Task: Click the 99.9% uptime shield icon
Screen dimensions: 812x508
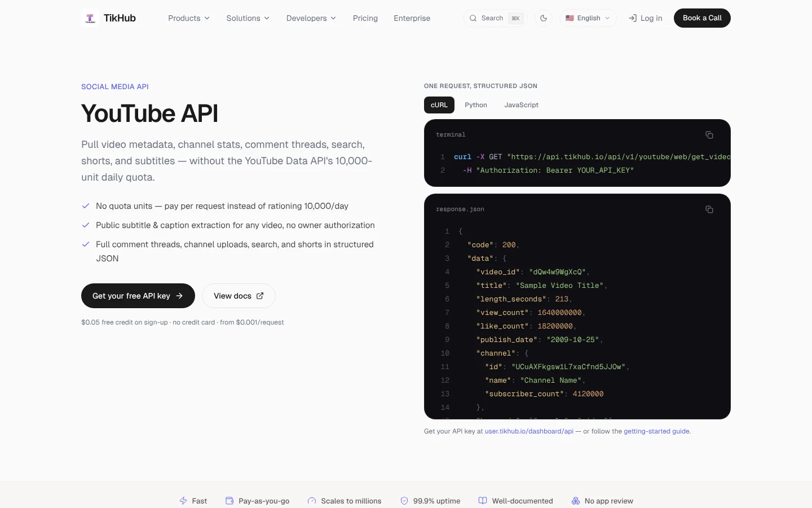Action: pyautogui.click(x=404, y=501)
